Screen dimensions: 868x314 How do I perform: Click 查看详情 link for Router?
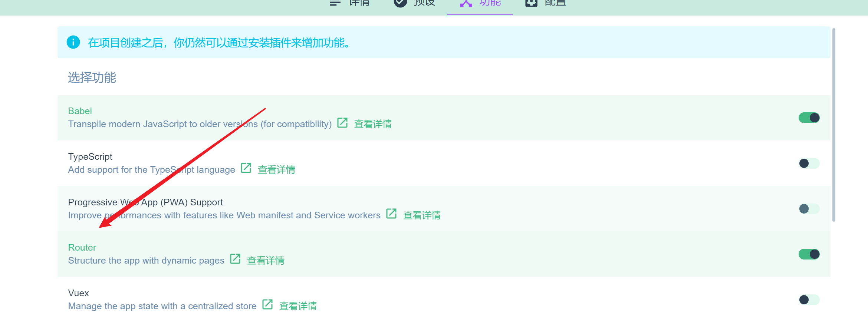point(266,260)
